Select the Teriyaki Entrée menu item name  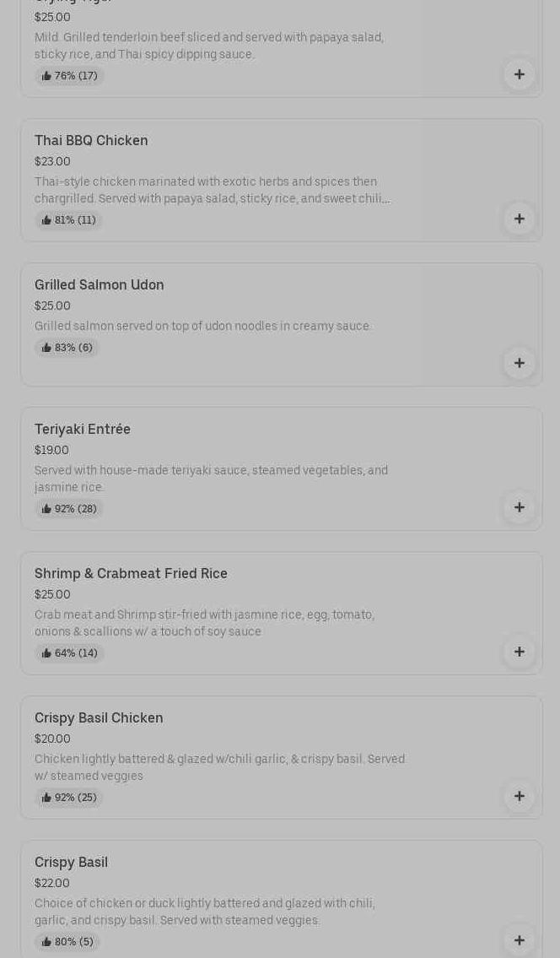tap(83, 430)
